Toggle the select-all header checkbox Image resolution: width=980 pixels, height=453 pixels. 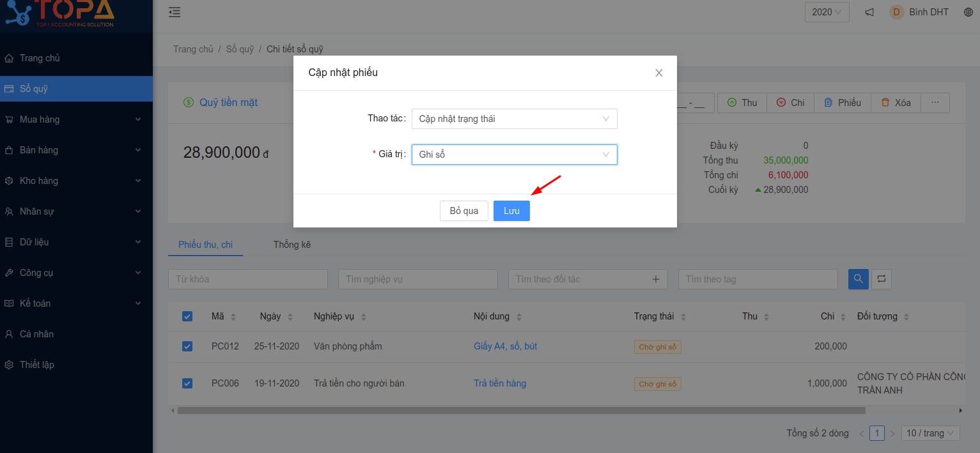coord(187,316)
